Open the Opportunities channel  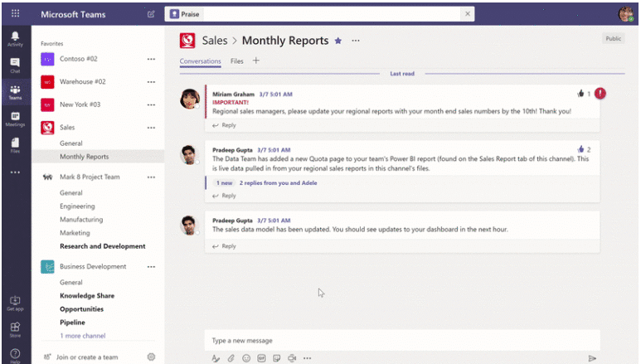tap(81, 309)
